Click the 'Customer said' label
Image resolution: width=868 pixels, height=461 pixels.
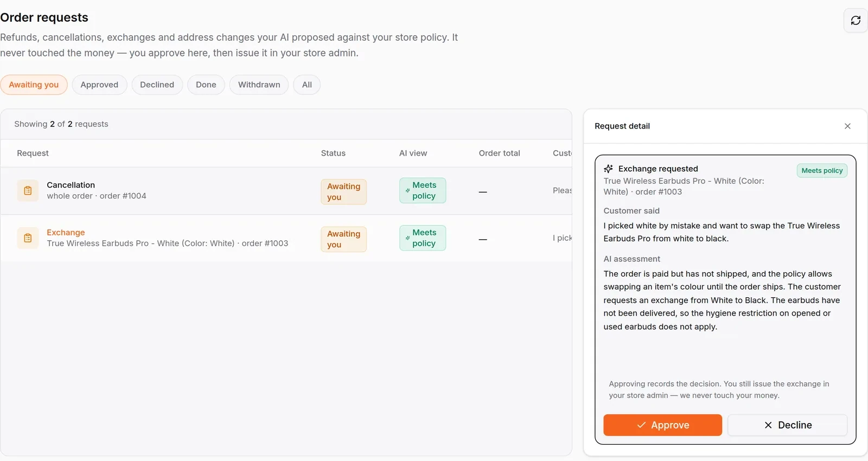click(x=631, y=211)
